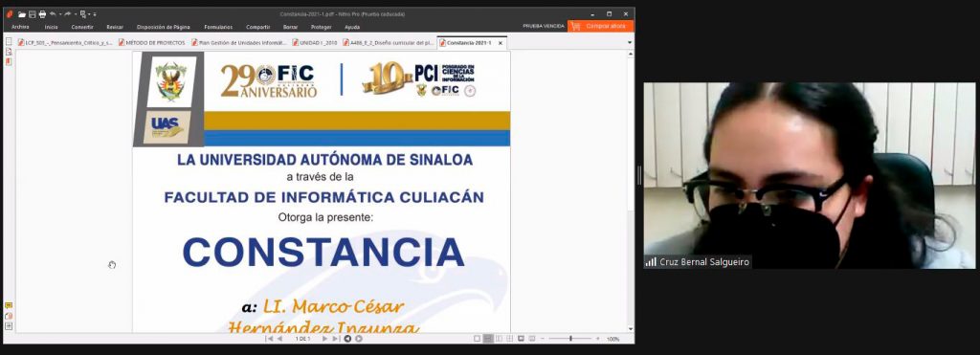
Task: Expand the Undo history dropdown arrow
Action: [x=60, y=14]
